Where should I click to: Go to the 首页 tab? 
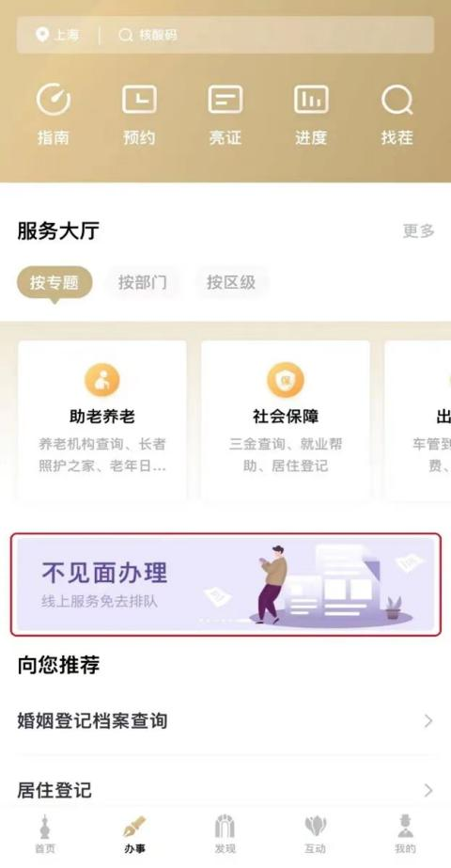click(45, 834)
